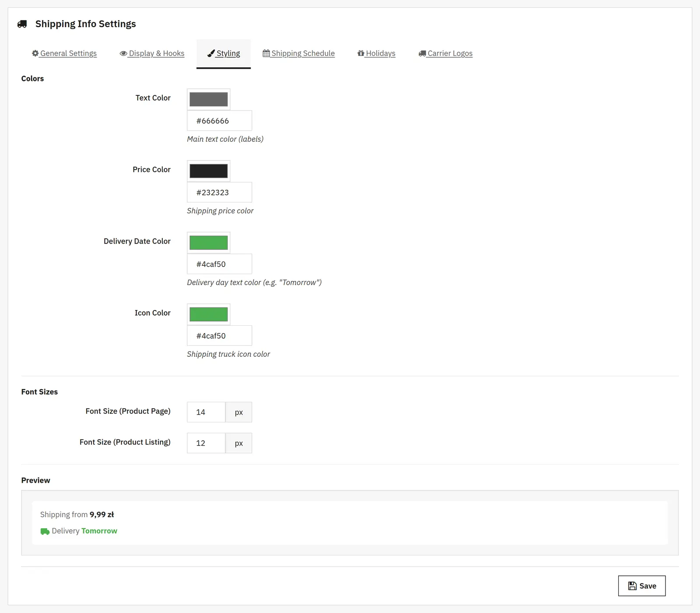Click the 'Delivery Date Color' label
This screenshot has width=700, height=613.
tap(137, 241)
